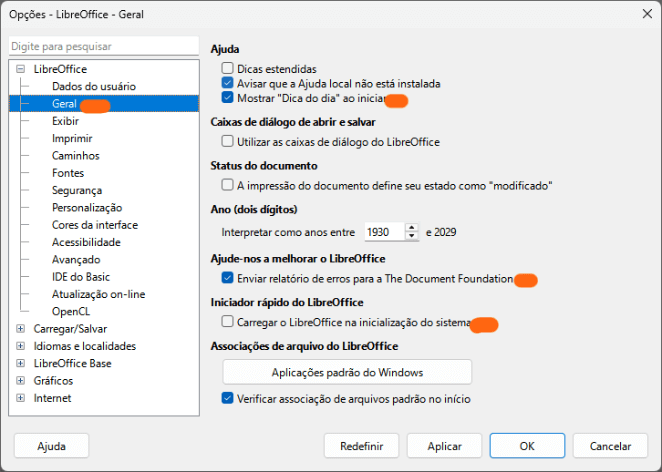Screen dimensions: 662x472
Task: Select Fontes in the options tree
Action: point(68,173)
